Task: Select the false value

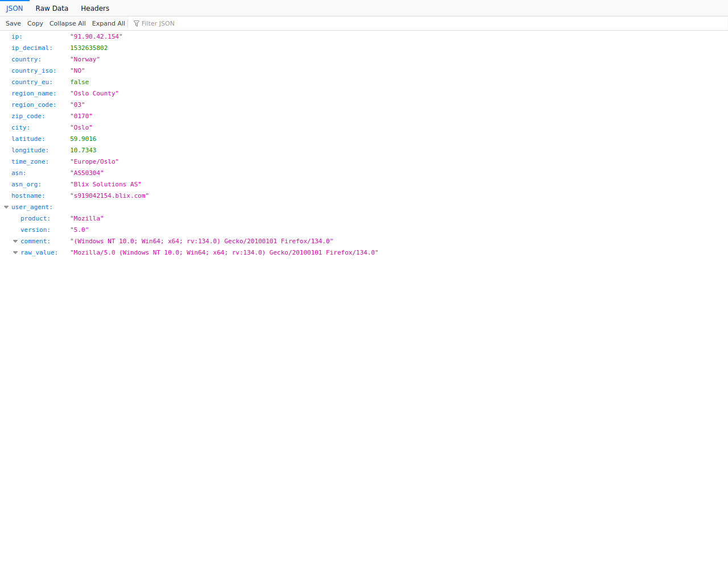Action: pyautogui.click(x=80, y=82)
